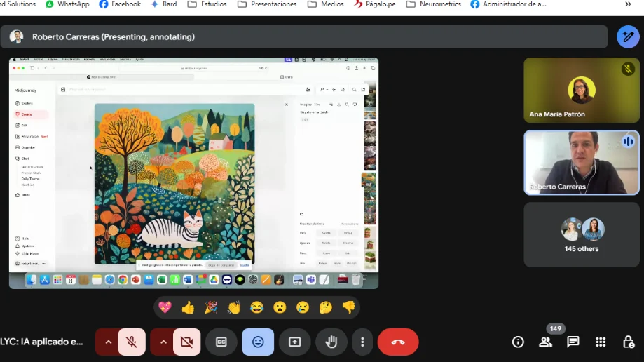The image size is (644, 362).
Task: Send the party popper reaction
Action: point(211,307)
